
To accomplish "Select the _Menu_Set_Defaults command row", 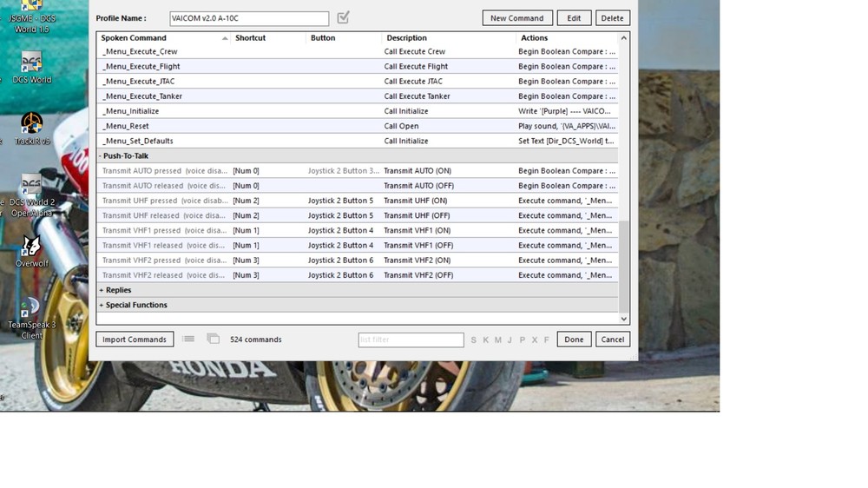I will click(x=358, y=141).
